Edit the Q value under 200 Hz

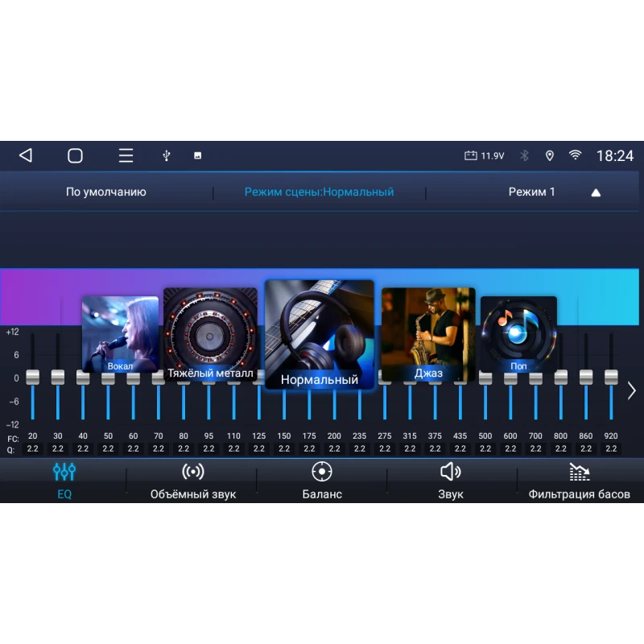tap(334, 448)
